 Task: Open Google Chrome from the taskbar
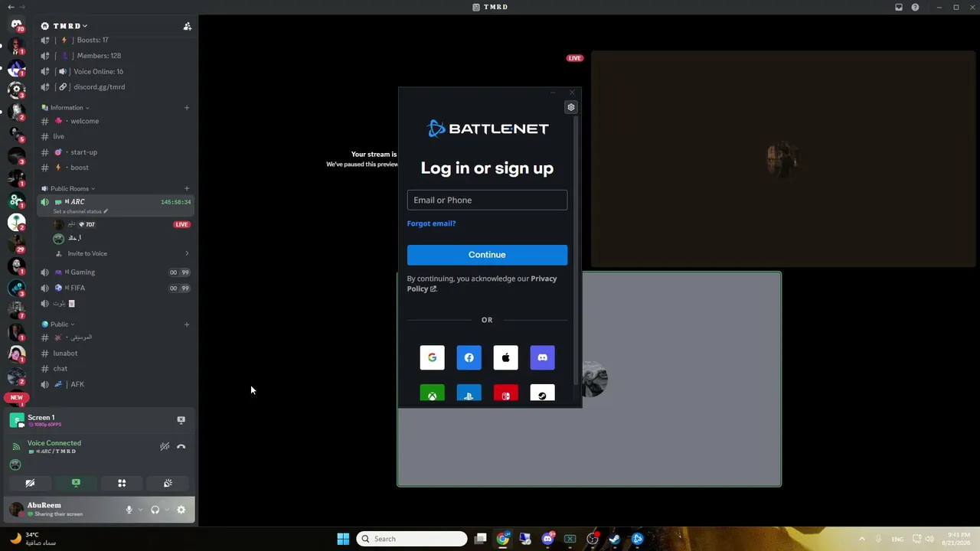(503, 539)
